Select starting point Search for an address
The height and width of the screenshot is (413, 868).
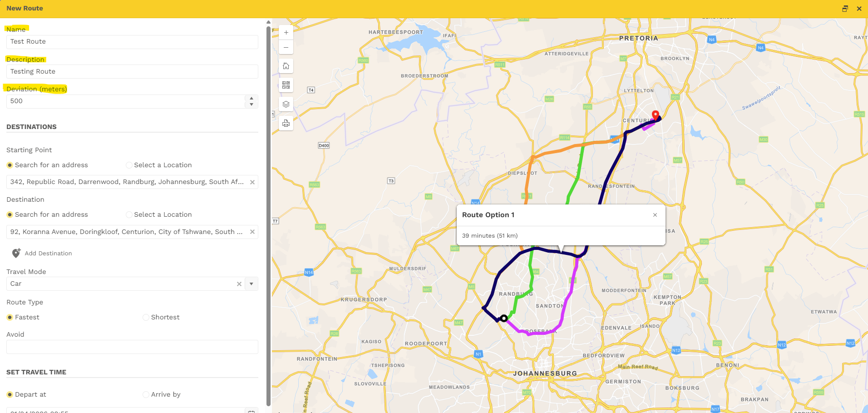click(x=10, y=165)
